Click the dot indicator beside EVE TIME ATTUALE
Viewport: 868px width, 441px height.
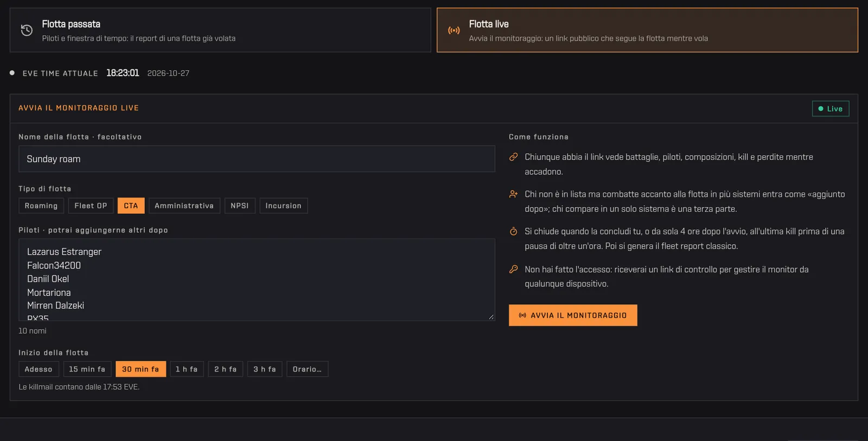tap(12, 73)
